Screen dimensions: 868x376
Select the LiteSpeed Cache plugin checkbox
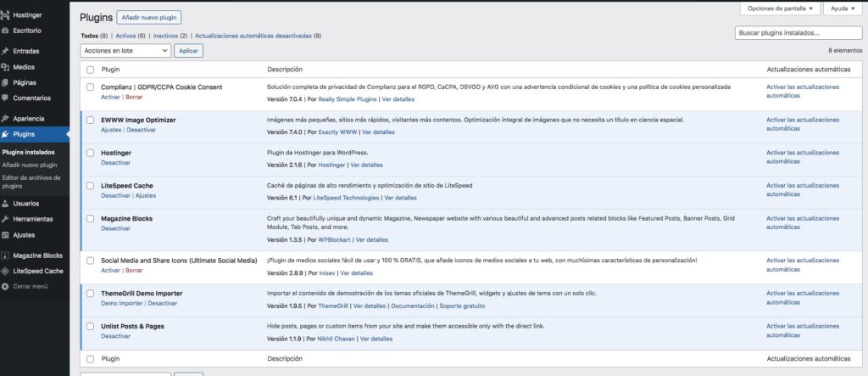(x=90, y=186)
